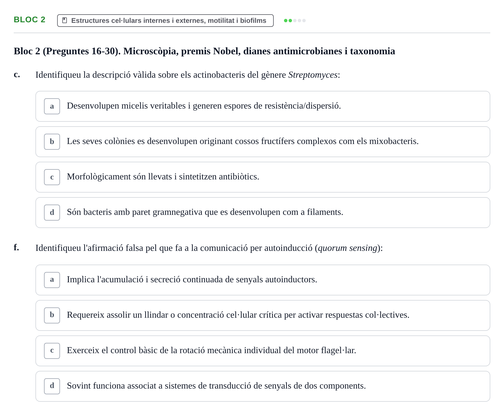Viewport: 504px width, 420px height.
Task: Select answer 'Implica l'acumulació i secreció continuada' option
Action: click(x=263, y=280)
